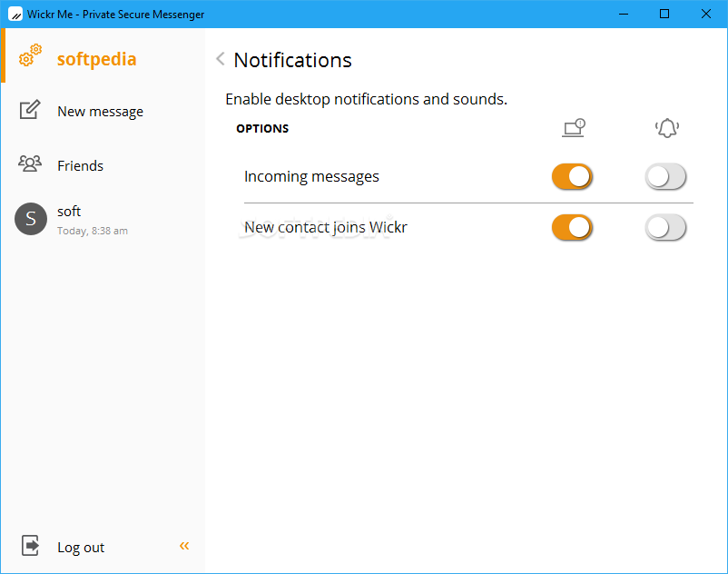Enable sound for New contact joins Wickr
Screen dimensions: 728x574
[x=665, y=228]
